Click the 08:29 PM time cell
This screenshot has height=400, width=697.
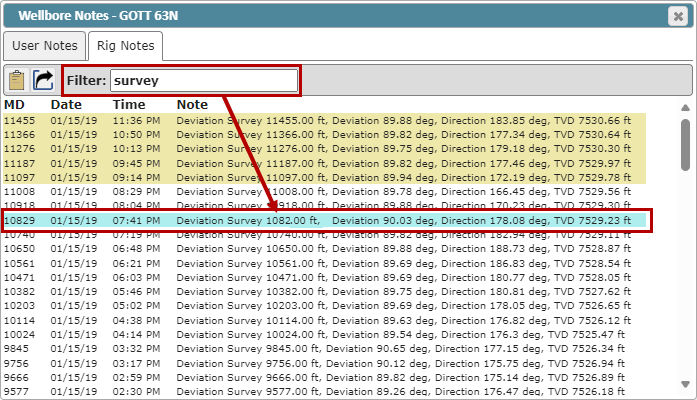(136, 192)
